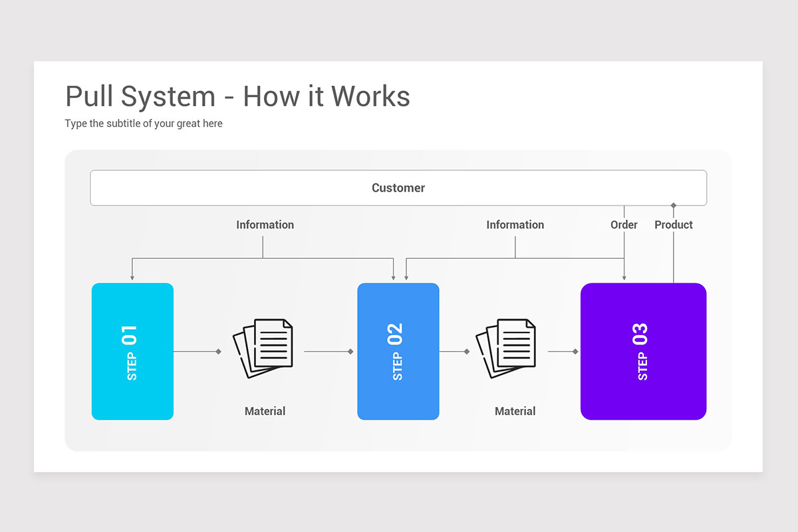Select the Material label right of Step 01
The width and height of the screenshot is (798, 532).
pyautogui.click(x=265, y=411)
